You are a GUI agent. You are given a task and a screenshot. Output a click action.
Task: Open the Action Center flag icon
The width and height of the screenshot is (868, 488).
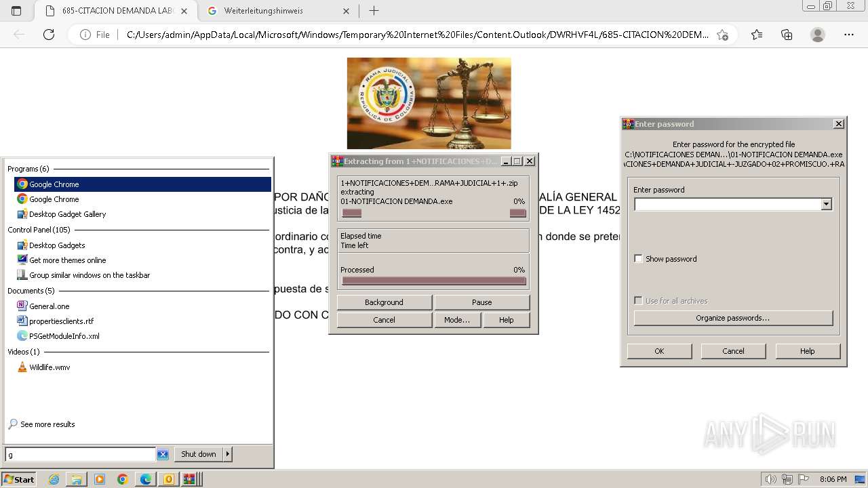(x=804, y=479)
